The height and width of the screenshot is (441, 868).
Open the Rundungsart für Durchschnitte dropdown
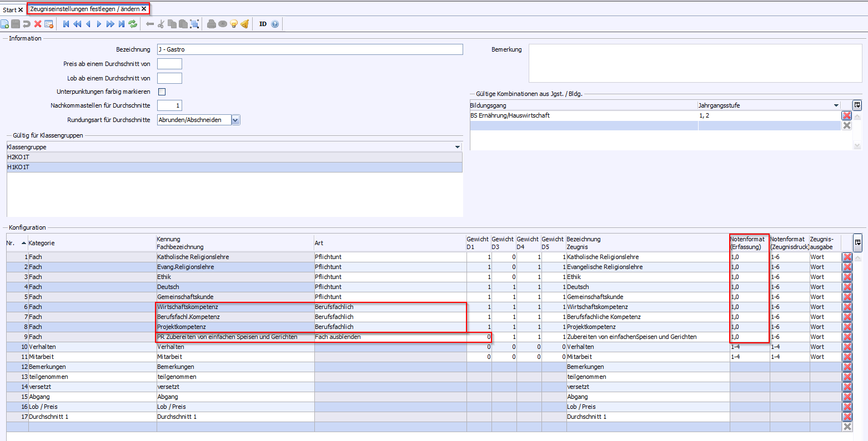click(x=235, y=120)
